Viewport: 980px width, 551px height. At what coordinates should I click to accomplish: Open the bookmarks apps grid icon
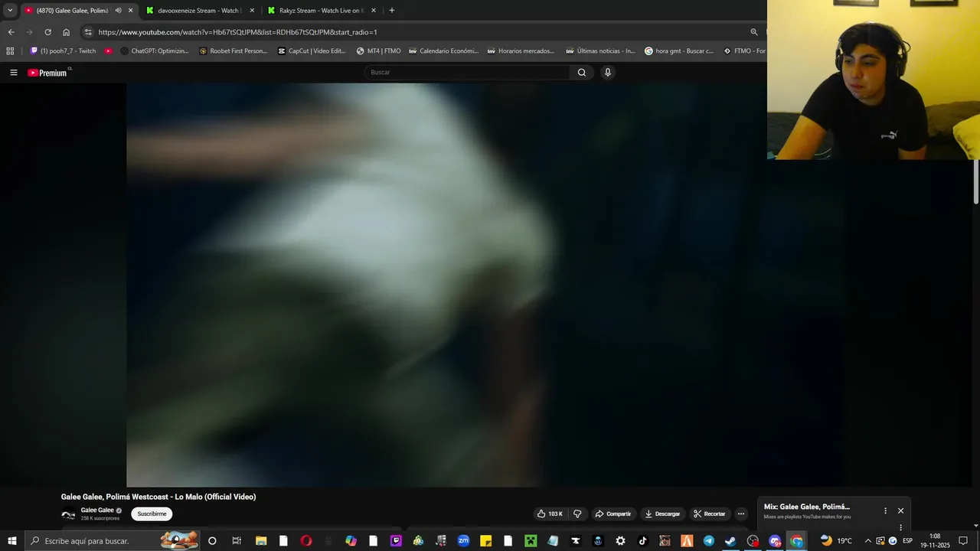pos(10,51)
